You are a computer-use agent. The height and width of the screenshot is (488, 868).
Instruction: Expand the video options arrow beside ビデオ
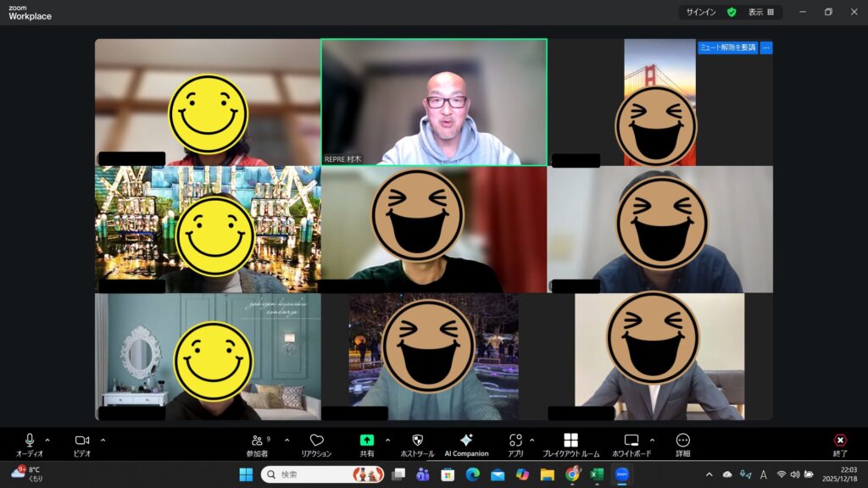tap(103, 440)
